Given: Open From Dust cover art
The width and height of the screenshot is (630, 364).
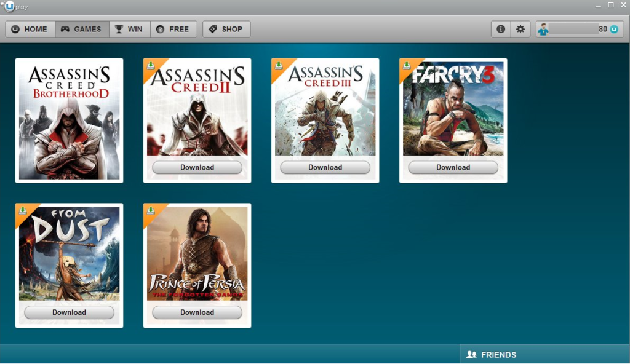Looking at the screenshot, I should [69, 253].
